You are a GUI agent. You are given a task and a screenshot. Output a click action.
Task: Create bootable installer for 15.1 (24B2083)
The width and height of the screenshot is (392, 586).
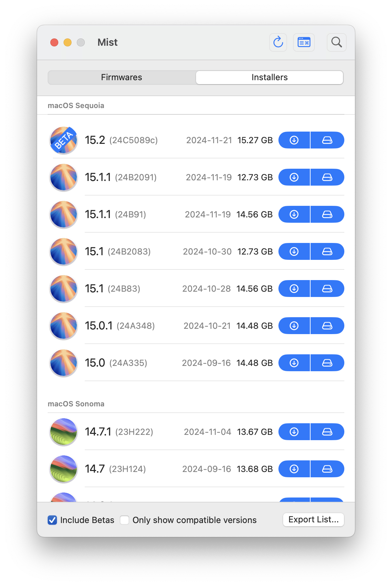327,252
